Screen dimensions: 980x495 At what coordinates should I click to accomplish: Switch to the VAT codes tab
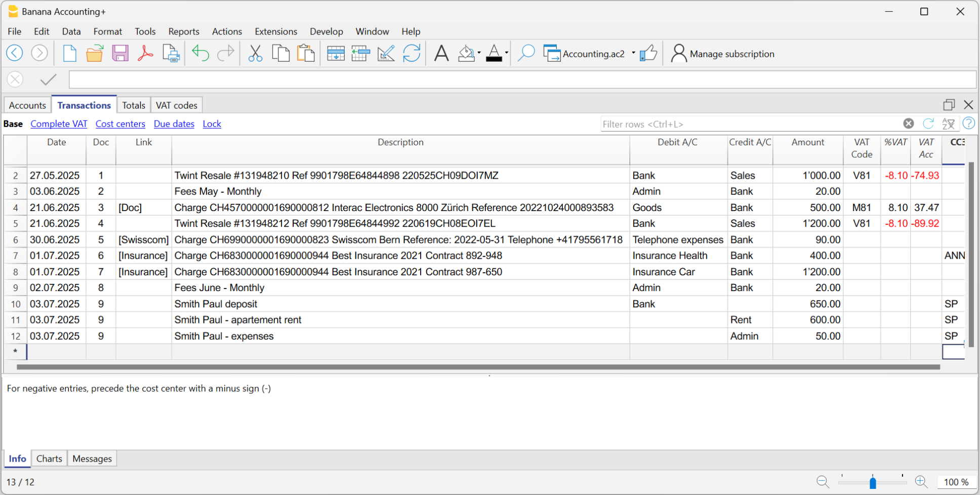[176, 105]
